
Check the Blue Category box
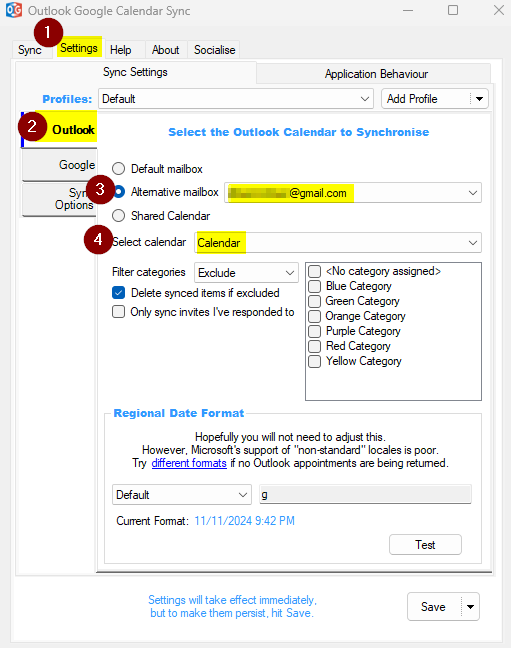tap(315, 286)
